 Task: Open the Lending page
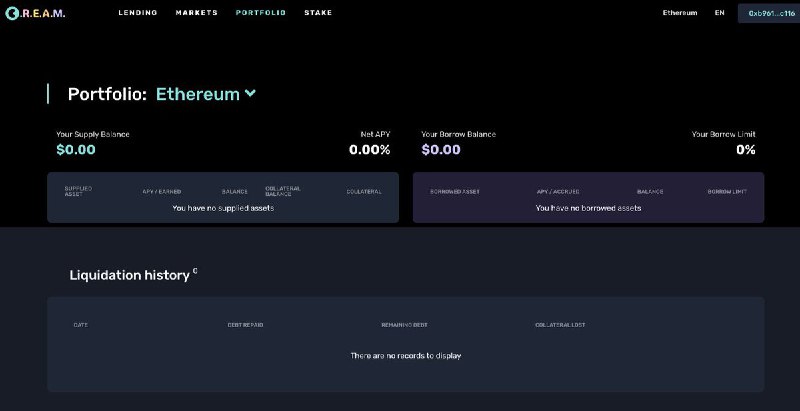coord(138,13)
